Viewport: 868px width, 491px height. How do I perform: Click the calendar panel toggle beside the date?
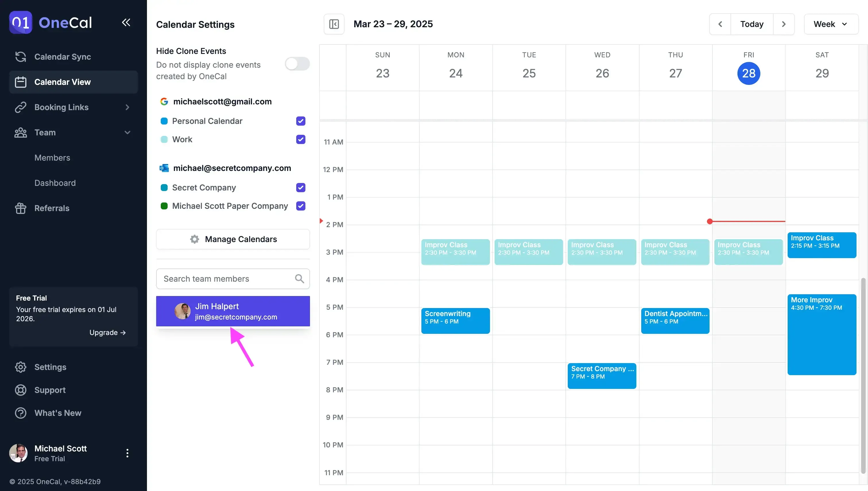click(334, 24)
